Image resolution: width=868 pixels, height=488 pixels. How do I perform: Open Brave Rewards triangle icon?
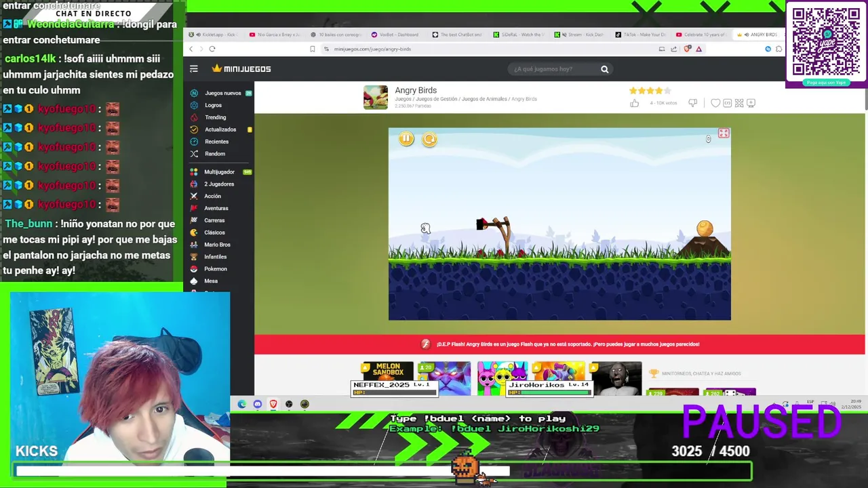tap(698, 49)
